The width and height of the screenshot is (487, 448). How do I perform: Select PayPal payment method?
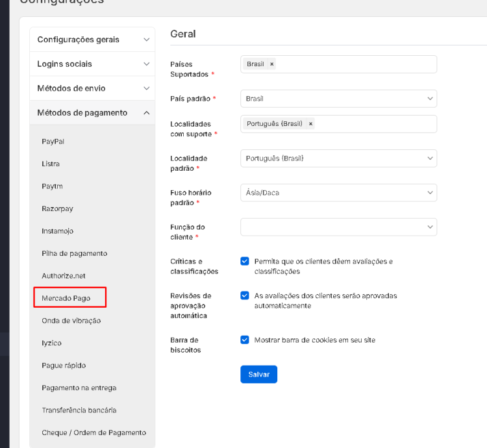click(x=53, y=142)
